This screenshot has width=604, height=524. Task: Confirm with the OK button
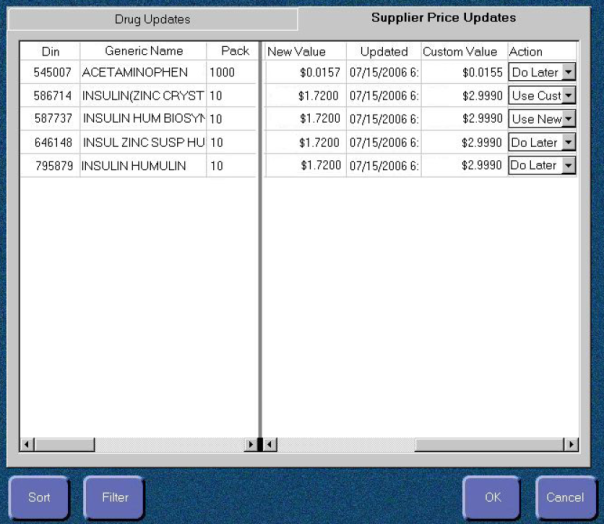(491, 497)
